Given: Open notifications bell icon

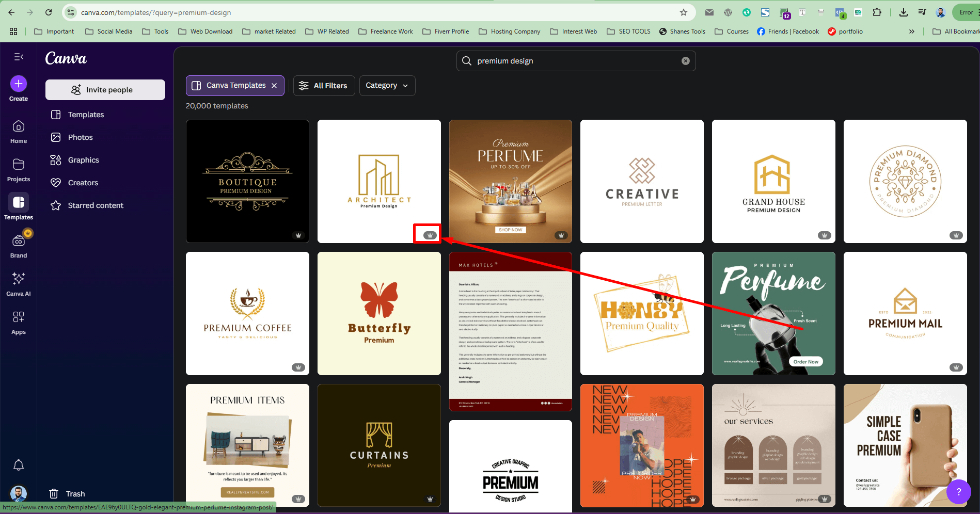Looking at the screenshot, I should 19,465.
